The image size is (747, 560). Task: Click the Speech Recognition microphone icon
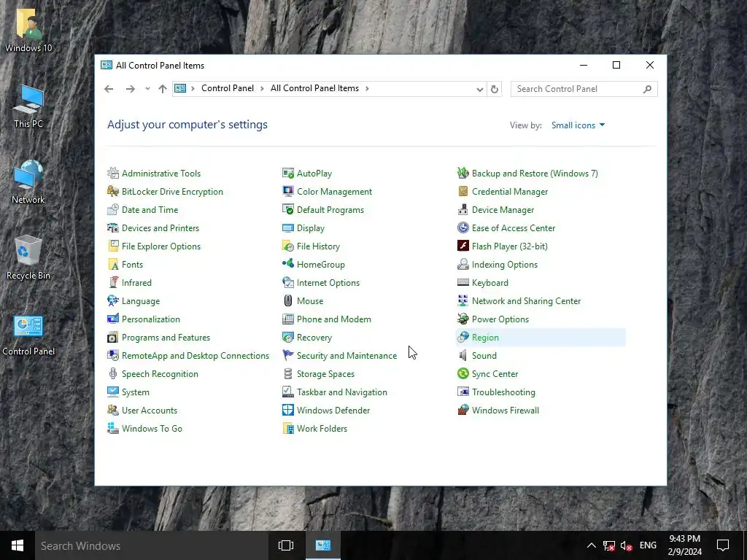[x=113, y=374]
